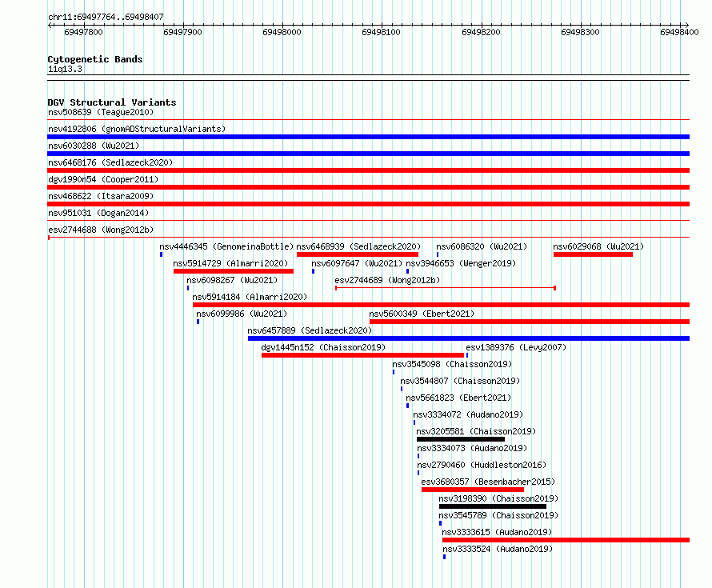Open nsv5914184 (Almarri2020) label
712x588 pixels.
[x=250, y=297]
